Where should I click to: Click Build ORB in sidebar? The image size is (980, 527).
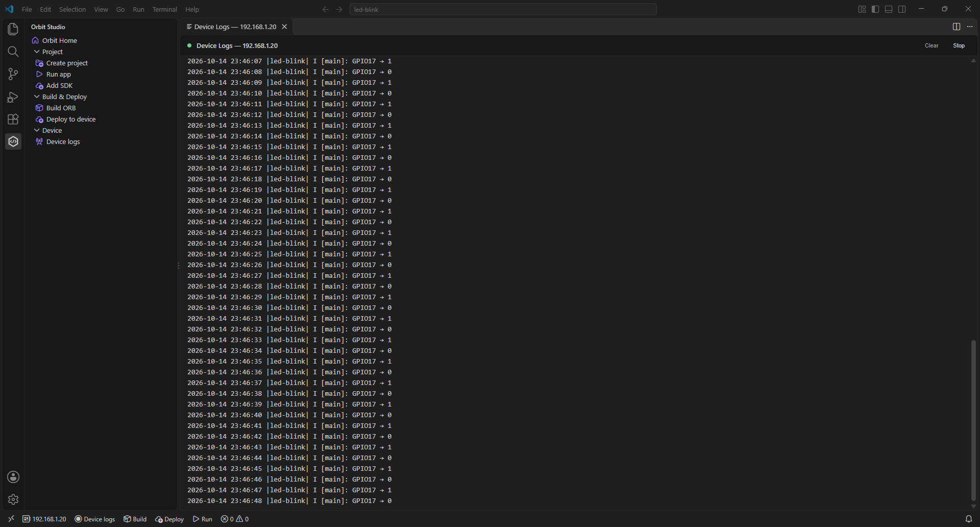pyautogui.click(x=56, y=108)
